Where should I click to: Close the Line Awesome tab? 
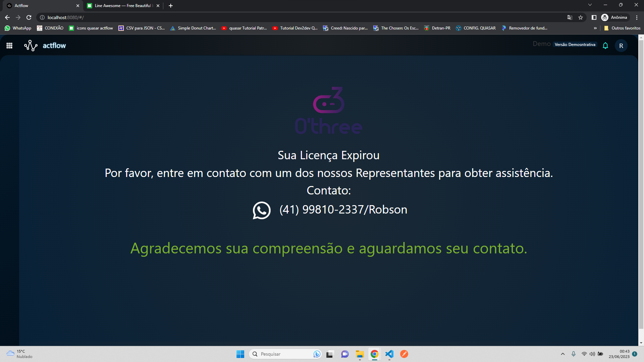[158, 6]
